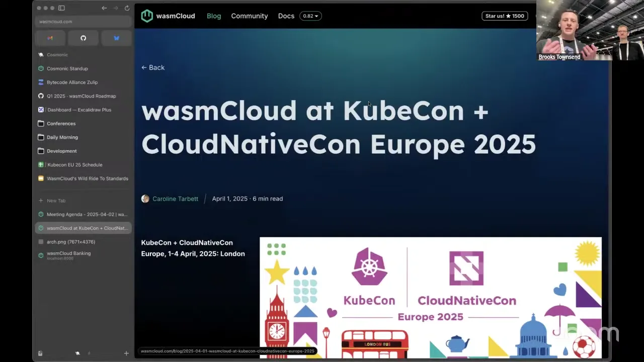644x362 pixels.
Task: Click the spreadsheet icon beside Kubecon EU 25 Schedule
Action: (41, 165)
